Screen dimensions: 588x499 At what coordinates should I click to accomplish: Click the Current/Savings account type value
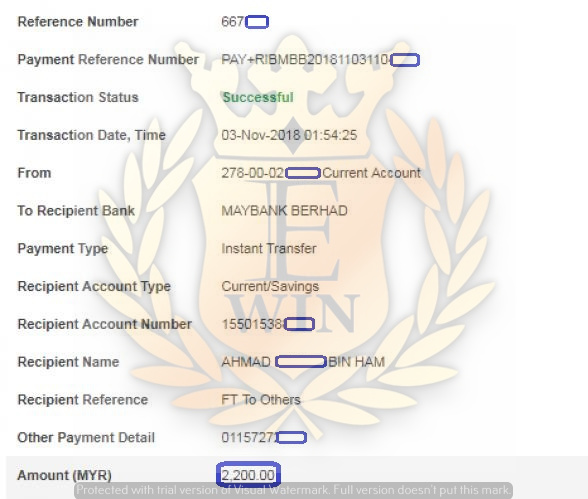(270, 286)
